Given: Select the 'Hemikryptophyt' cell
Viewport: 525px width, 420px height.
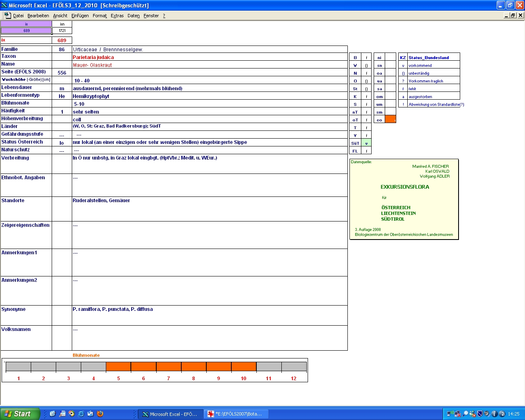Looking at the screenshot, I should 210,96.
